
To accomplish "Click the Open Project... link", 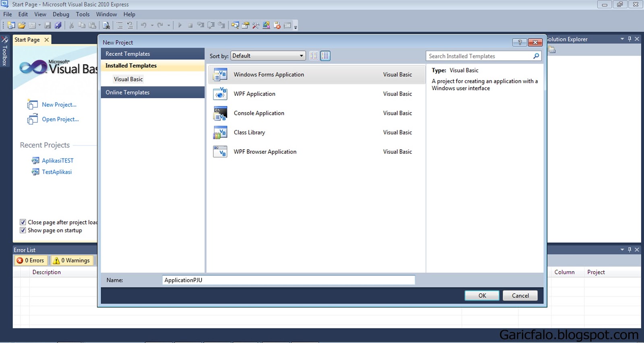I will point(60,119).
